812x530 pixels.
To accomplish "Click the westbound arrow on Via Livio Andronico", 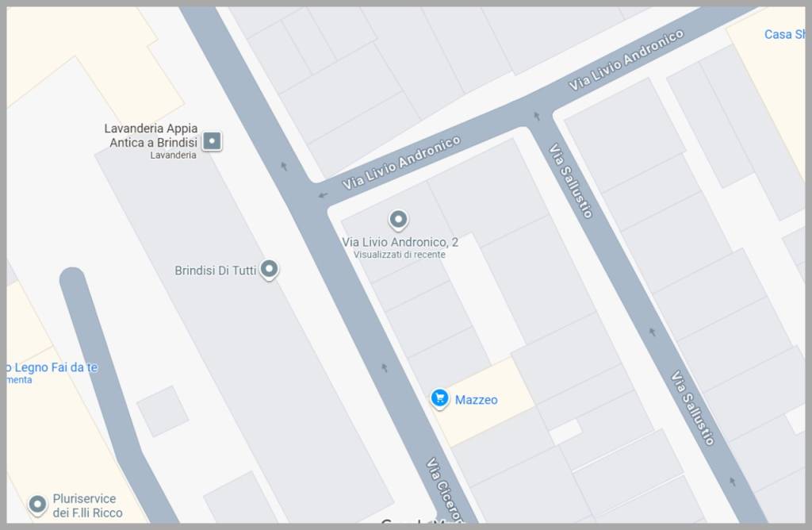I will (x=324, y=195).
